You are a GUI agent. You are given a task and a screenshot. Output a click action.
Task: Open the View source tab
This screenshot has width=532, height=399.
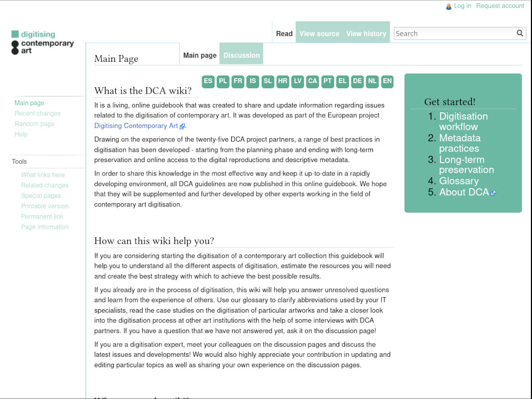[319, 34]
